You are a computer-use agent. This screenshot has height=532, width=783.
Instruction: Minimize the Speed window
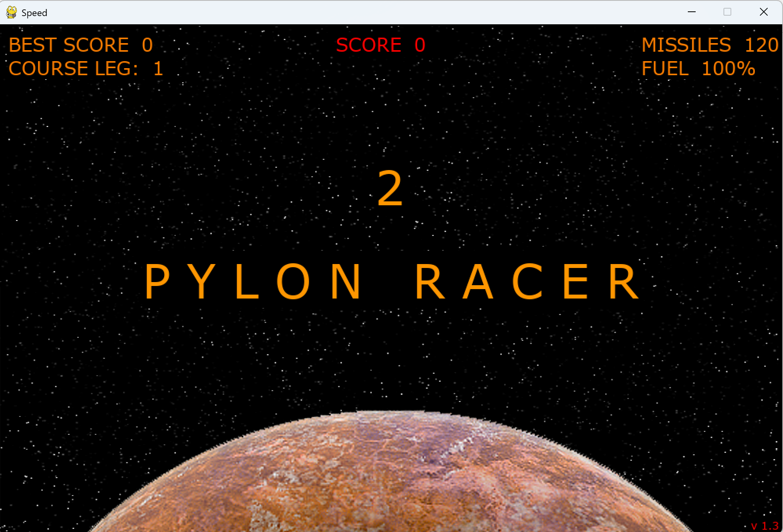click(x=692, y=12)
